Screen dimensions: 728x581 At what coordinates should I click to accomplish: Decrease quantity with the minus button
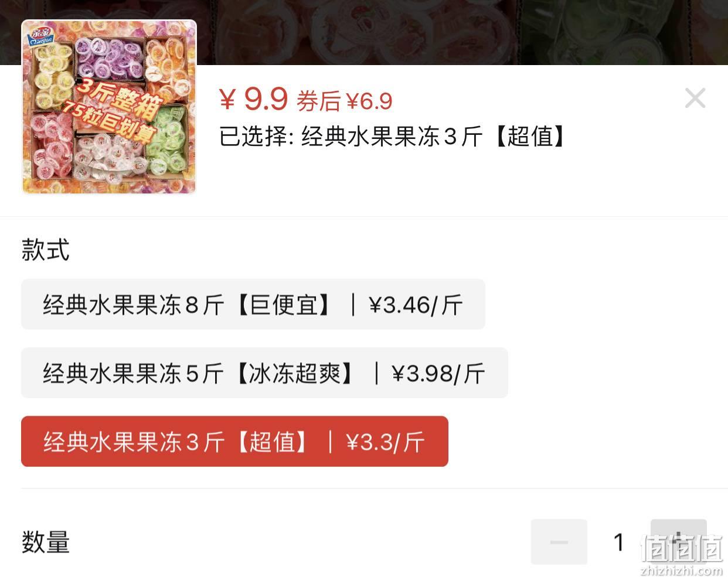(559, 542)
